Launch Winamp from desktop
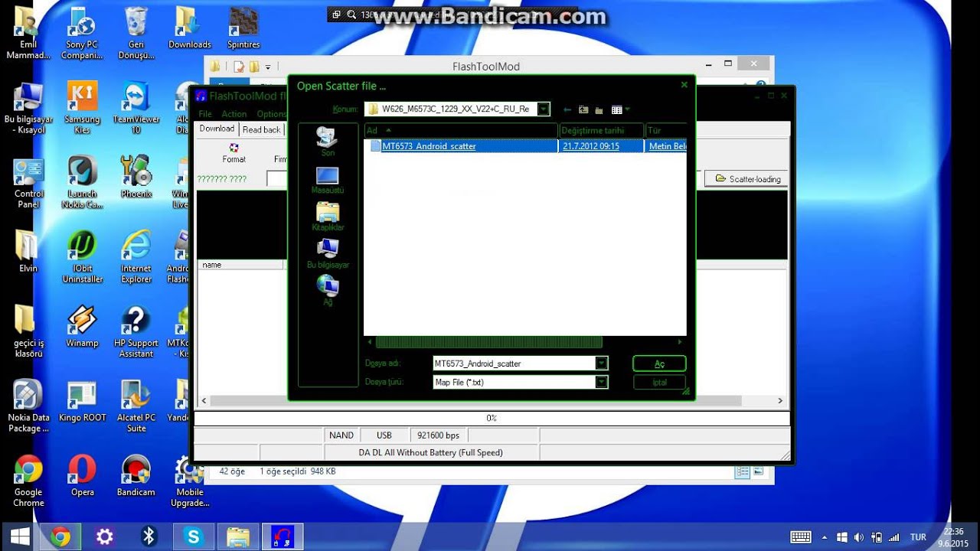Screen dimensions: 980x551 82,328
